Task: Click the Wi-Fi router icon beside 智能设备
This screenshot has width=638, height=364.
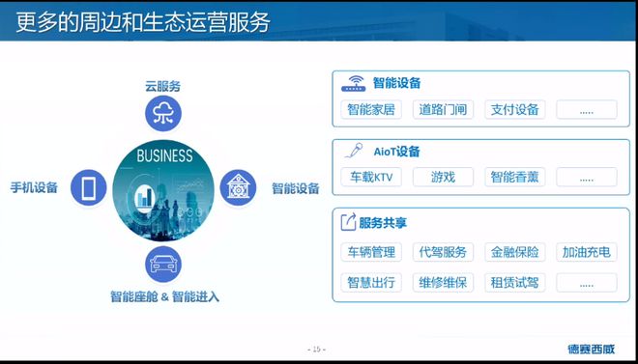Action: (x=353, y=84)
